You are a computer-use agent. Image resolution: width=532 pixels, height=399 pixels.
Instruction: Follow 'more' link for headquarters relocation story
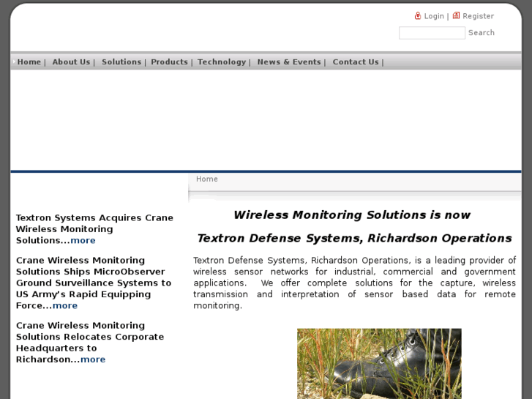click(93, 359)
